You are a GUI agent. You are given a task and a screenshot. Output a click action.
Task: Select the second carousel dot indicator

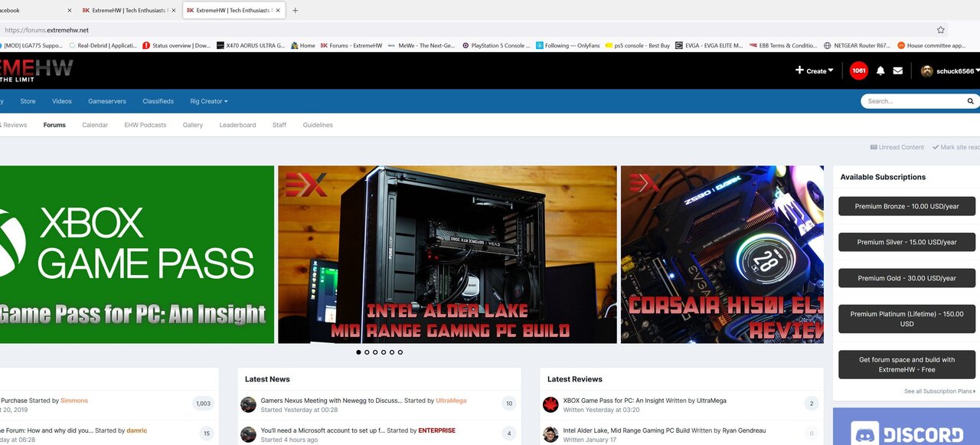(x=367, y=352)
